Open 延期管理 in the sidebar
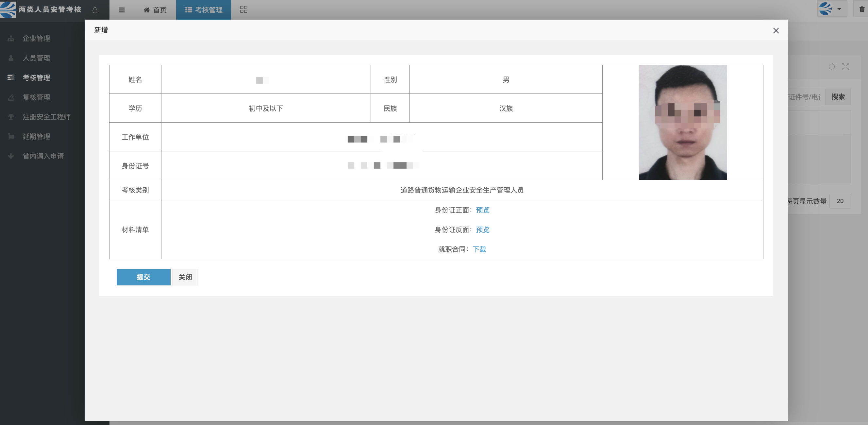This screenshot has width=868, height=425. click(x=36, y=136)
